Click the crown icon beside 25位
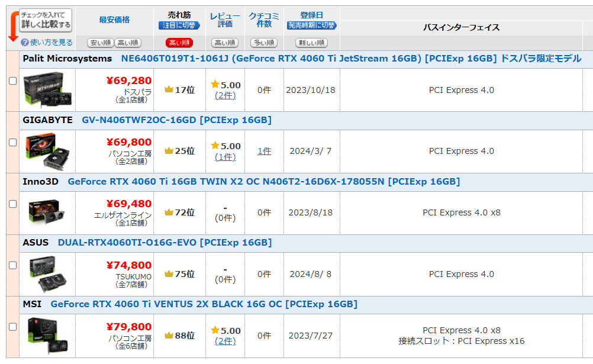 [169, 150]
